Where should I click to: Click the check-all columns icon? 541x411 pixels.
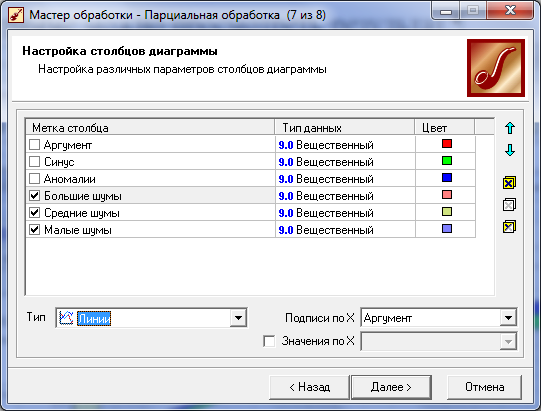click(509, 183)
